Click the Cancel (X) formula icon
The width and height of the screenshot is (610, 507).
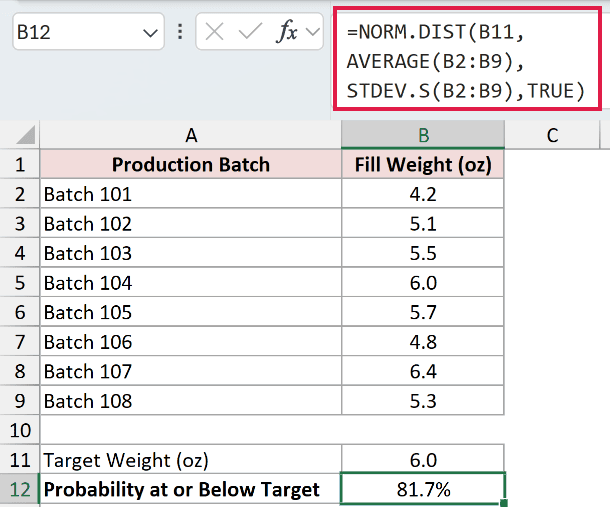pyautogui.click(x=214, y=32)
